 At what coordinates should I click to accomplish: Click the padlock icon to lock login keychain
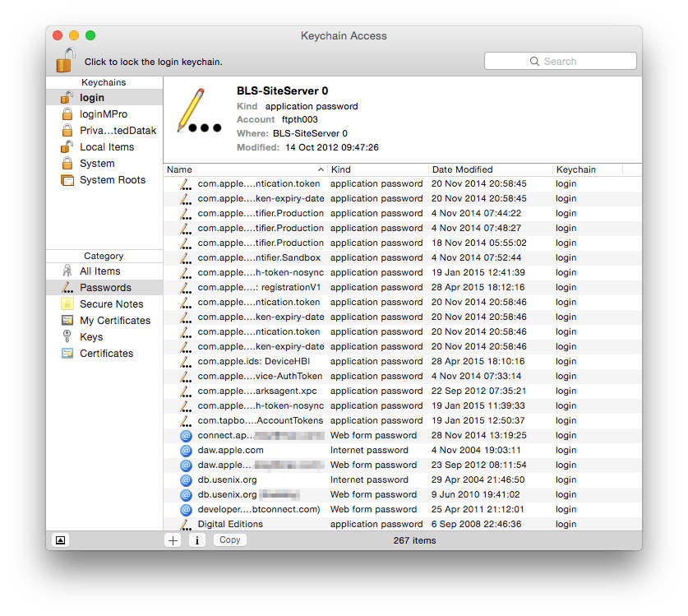coord(65,60)
